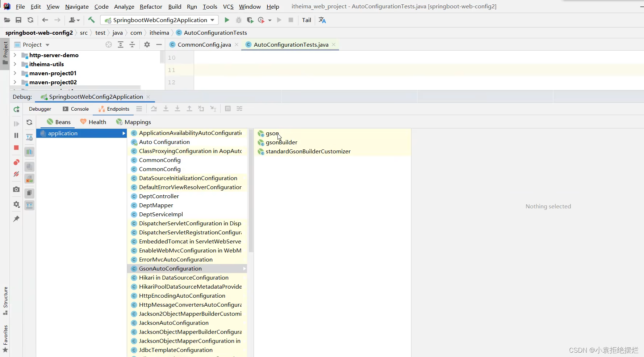Open the profiler run options dropdown arrow
This screenshot has height=357, width=644.
tap(270, 20)
